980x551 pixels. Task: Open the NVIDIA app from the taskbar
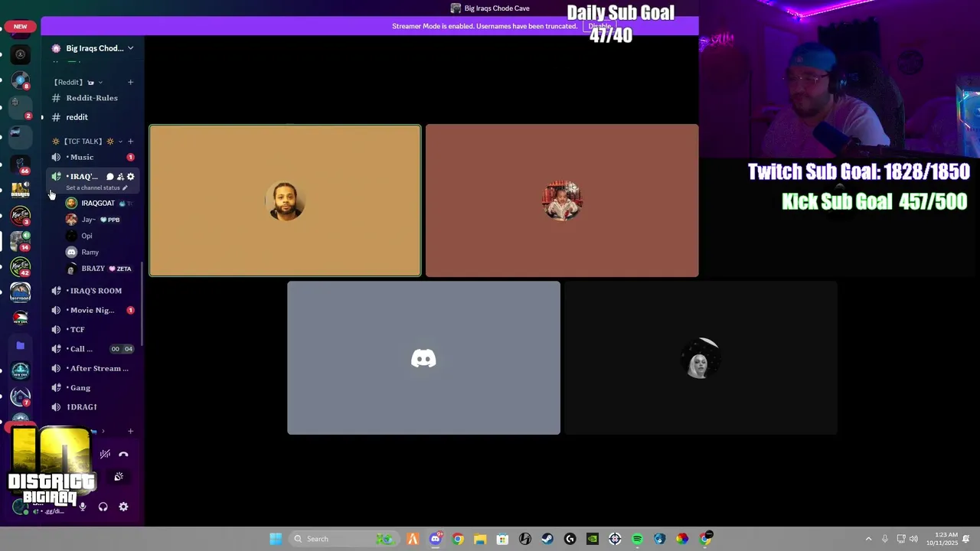pos(592,539)
